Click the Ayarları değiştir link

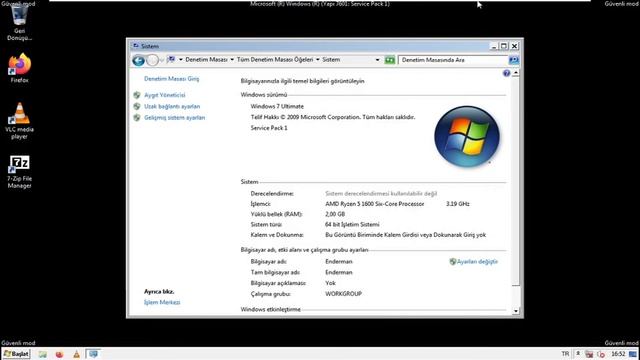point(477,262)
